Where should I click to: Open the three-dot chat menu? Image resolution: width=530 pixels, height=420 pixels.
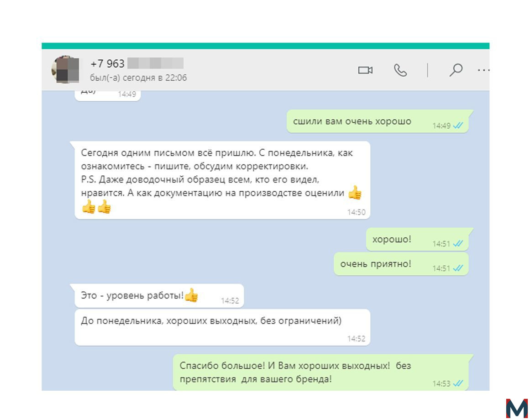coord(484,70)
